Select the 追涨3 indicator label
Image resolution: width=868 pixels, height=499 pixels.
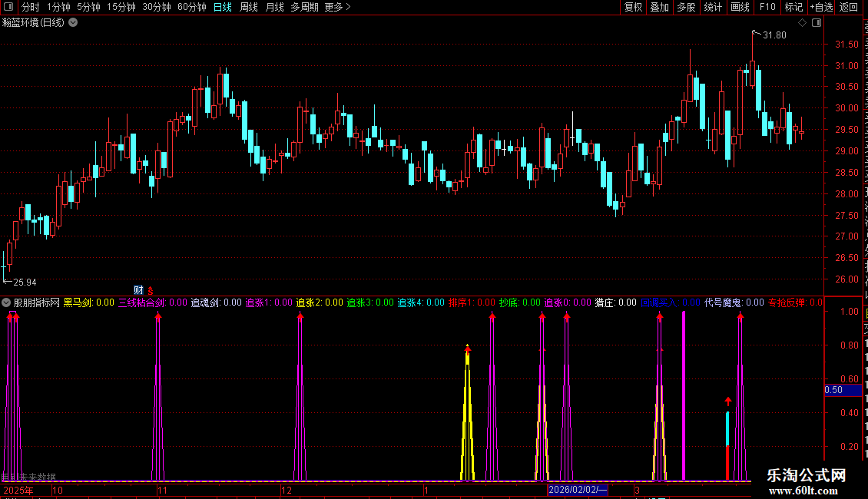click(x=370, y=302)
